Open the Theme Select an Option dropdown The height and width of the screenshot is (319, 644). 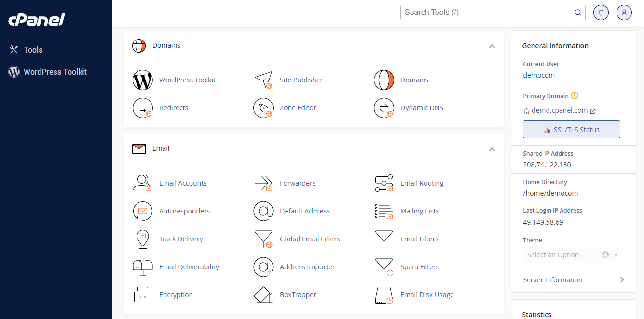(572, 254)
